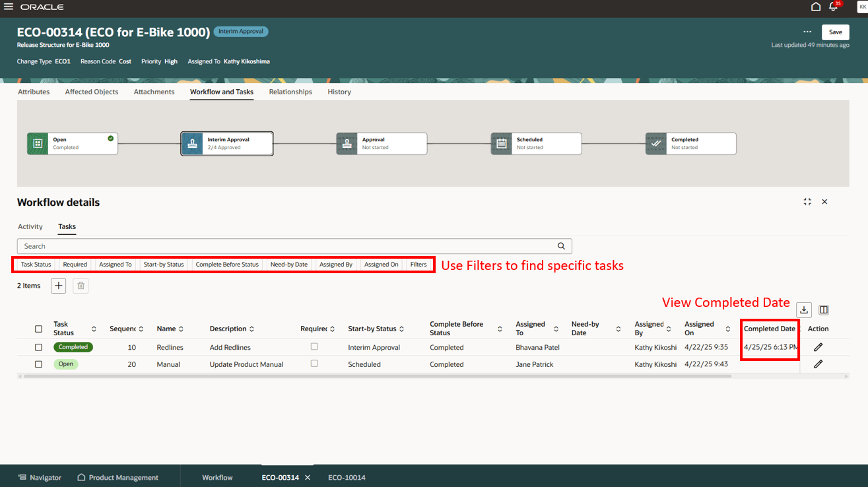The height and width of the screenshot is (487, 868).
Task: Sort by the Sequence column
Action: [142, 329]
